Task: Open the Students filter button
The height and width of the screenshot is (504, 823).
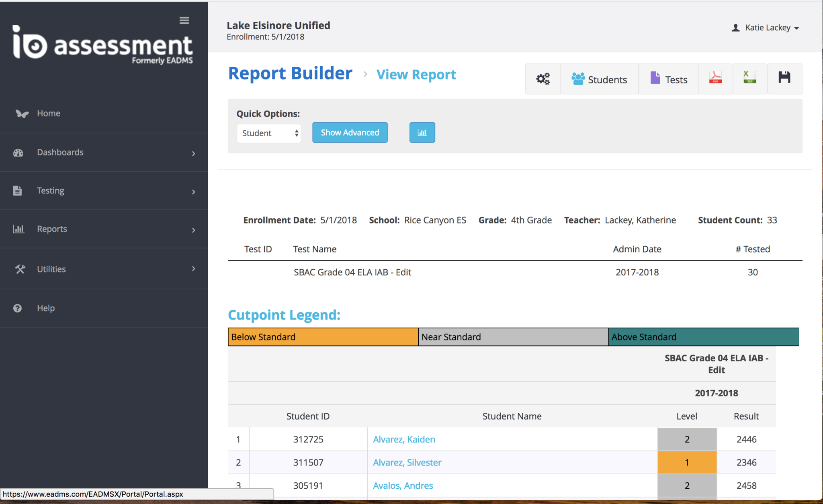Action: [599, 79]
